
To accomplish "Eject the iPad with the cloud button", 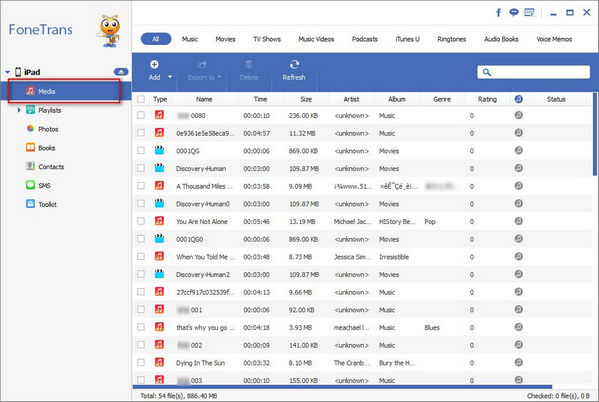I will [121, 72].
